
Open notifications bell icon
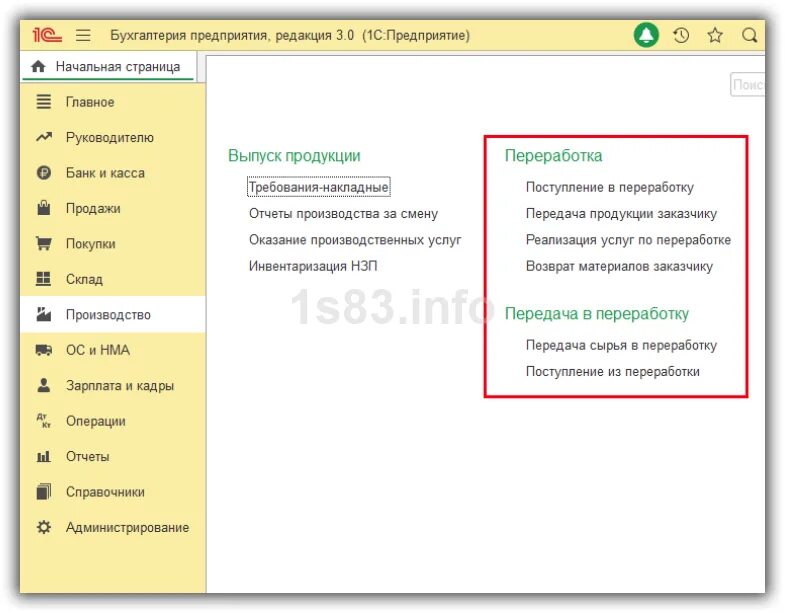646,35
